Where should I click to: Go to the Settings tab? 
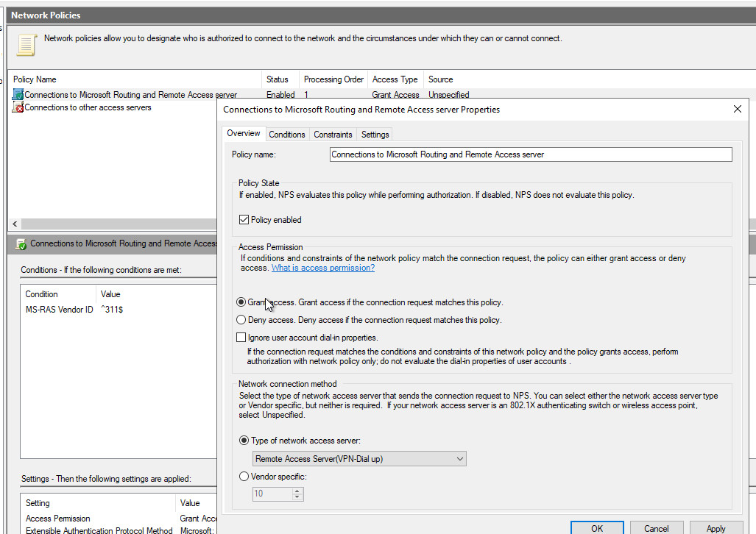pyautogui.click(x=375, y=135)
